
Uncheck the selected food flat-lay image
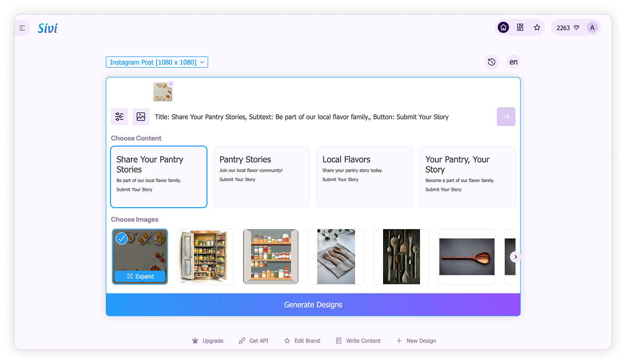(121, 239)
